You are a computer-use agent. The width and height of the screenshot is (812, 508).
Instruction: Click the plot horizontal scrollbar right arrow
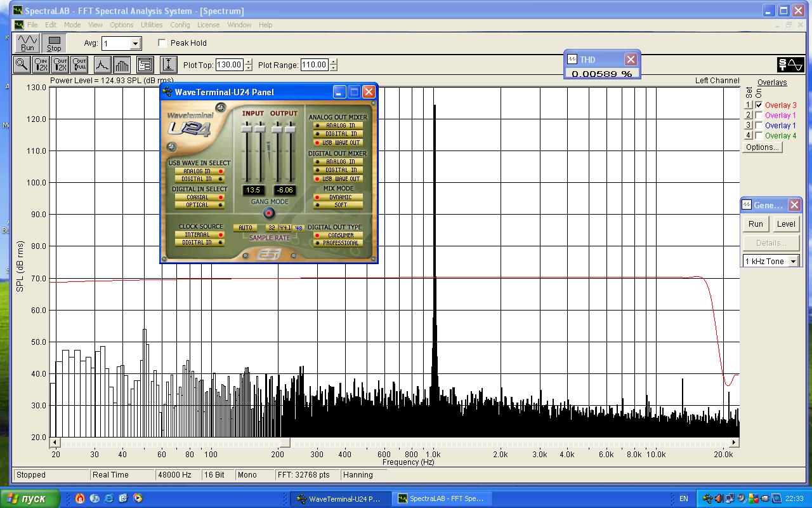point(734,442)
